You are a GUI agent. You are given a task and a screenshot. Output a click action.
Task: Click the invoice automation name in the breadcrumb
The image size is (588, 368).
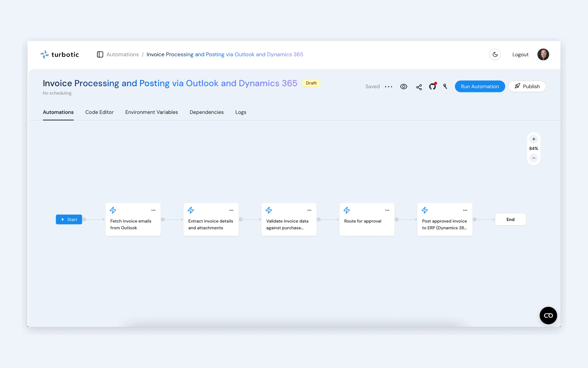point(225,55)
